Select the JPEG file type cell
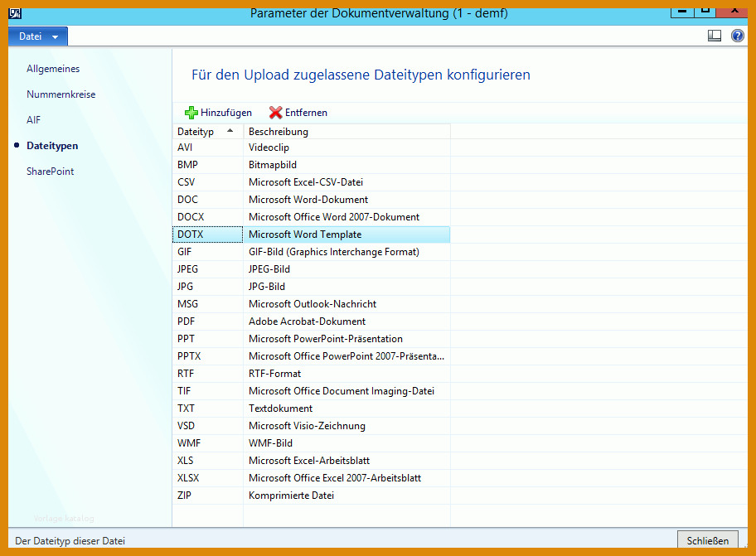 tap(208, 268)
